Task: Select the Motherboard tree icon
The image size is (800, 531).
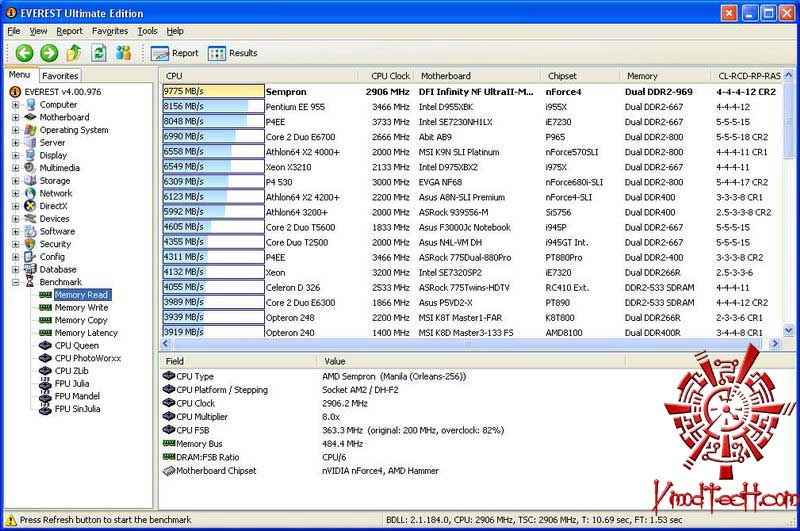Action: (x=31, y=117)
